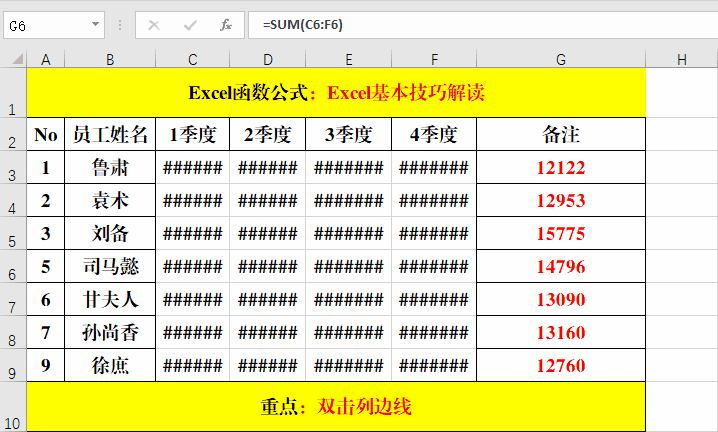Click the title cell 'Excel函数公式'

click(336, 93)
